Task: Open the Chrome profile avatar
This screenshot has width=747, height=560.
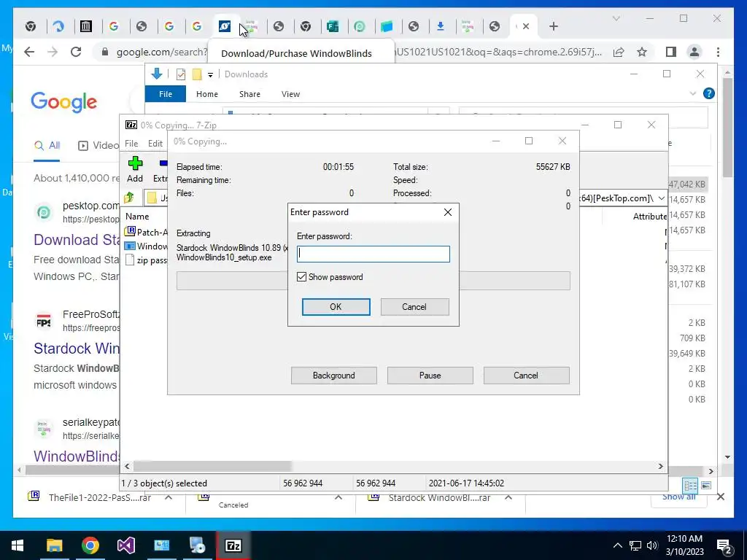Action: click(x=694, y=52)
